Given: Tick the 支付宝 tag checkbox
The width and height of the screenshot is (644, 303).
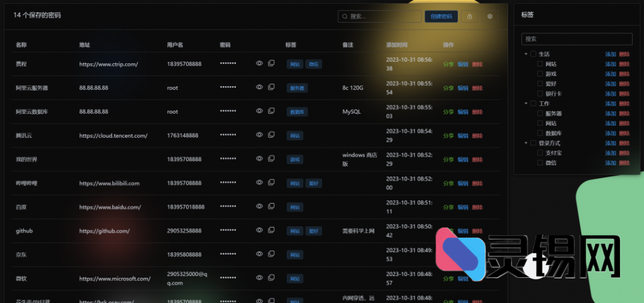Looking at the screenshot, I should click(540, 153).
